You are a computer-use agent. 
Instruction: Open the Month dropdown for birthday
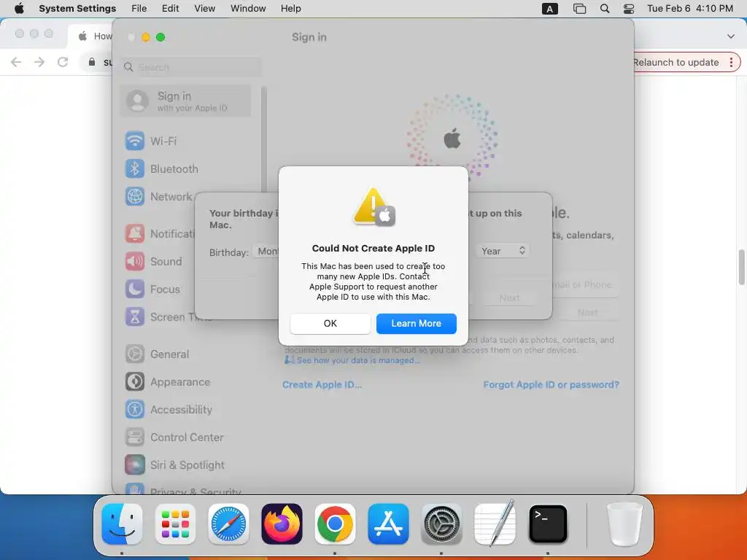(266, 251)
